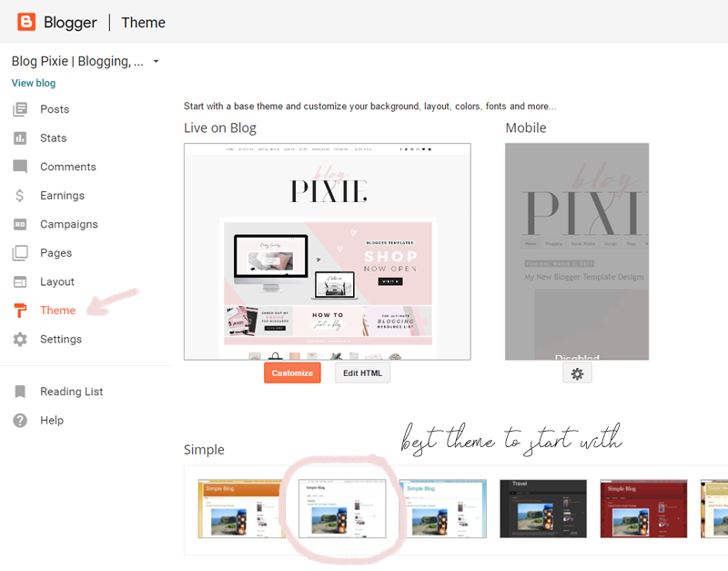Click the Stats bar chart icon
The width and height of the screenshot is (728, 571).
click(20, 138)
